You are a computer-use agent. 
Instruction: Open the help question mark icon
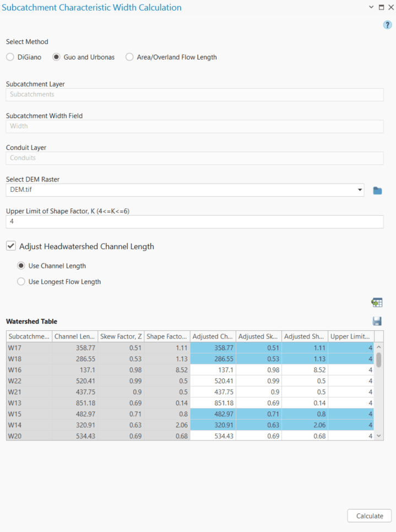click(x=387, y=25)
